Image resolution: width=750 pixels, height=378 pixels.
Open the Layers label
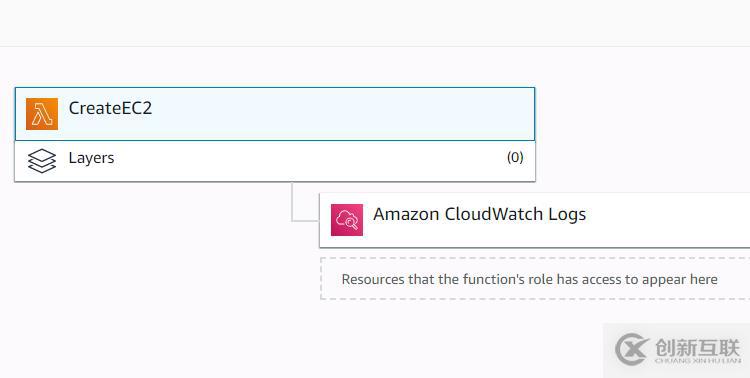pyautogui.click(x=91, y=158)
